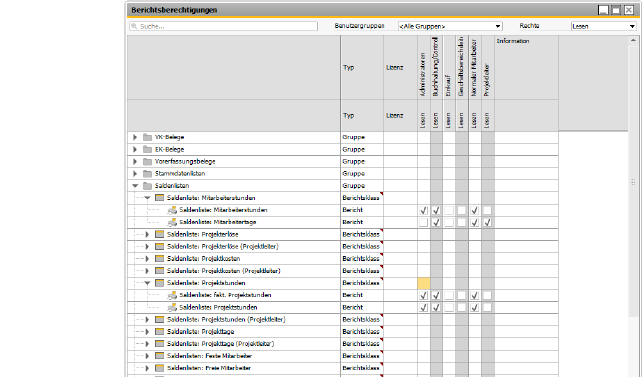Uncheck Buchhaltung/Controlling for Saldenliste: Mitarbeiterstunden report

tap(436, 210)
